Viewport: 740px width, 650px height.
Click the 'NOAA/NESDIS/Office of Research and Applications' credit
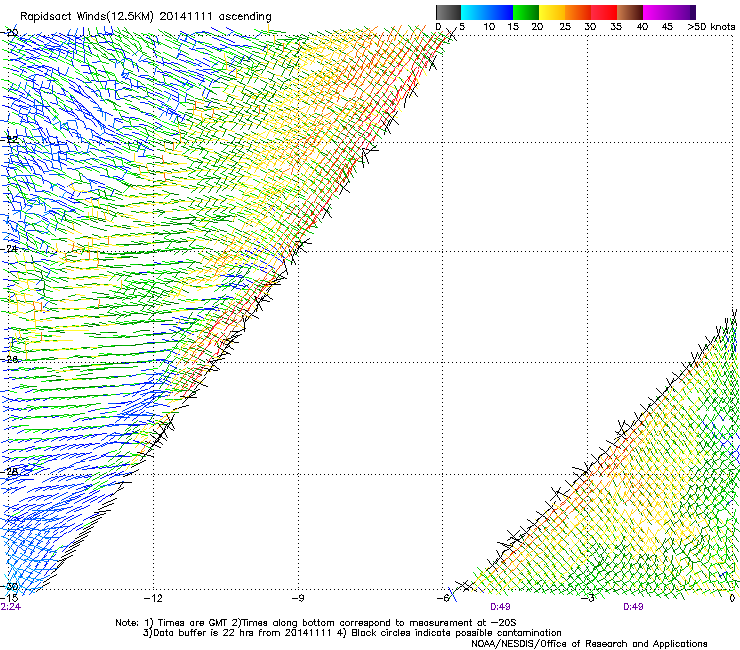pos(589,644)
